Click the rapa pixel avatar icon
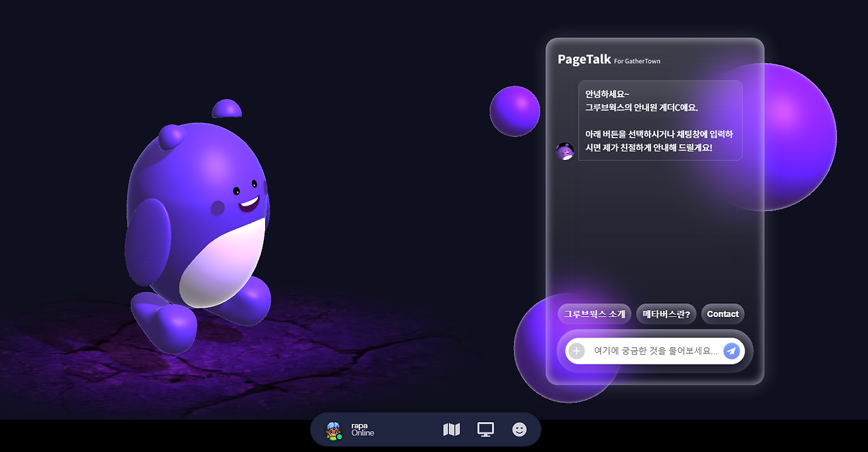 click(x=334, y=430)
